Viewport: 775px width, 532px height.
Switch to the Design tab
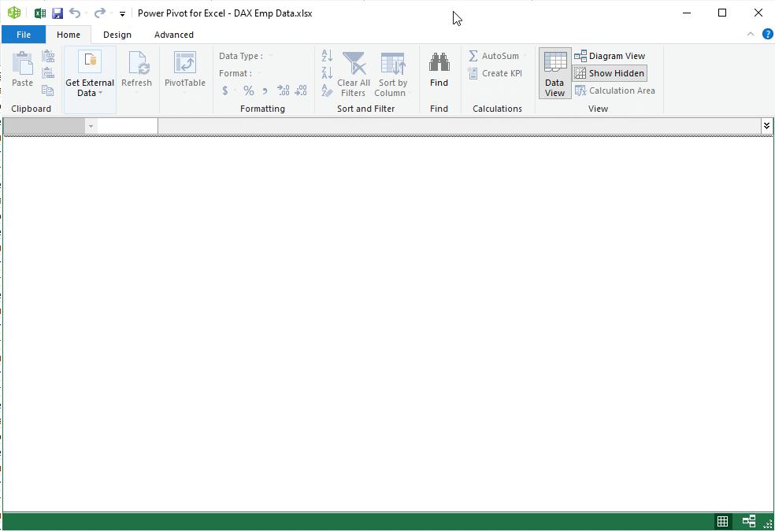point(117,34)
